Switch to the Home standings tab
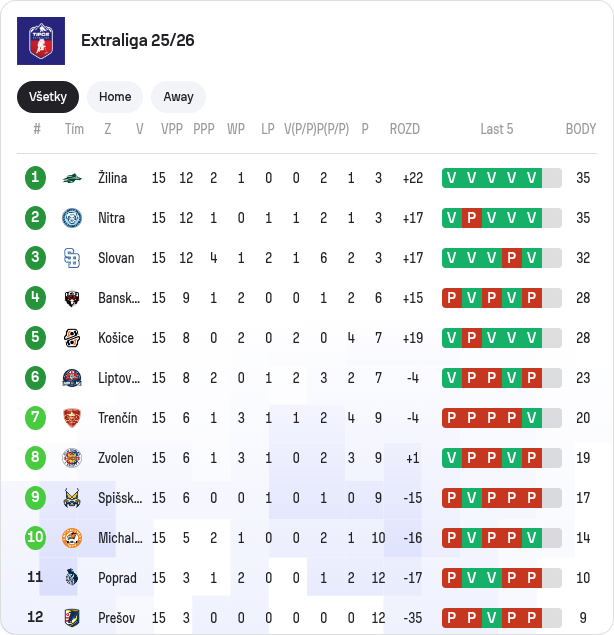 point(115,97)
